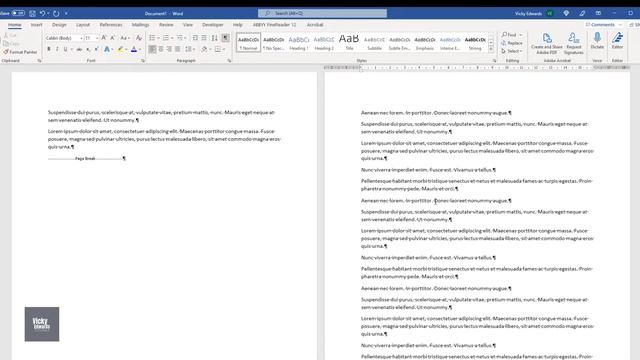The image size is (640, 360).
Task: Apply the Text Effects icon
Action: pyautogui.click(x=107, y=49)
